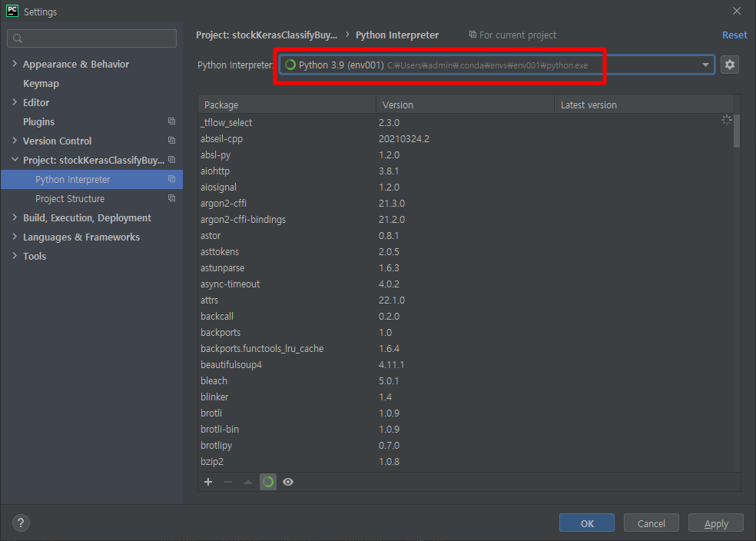This screenshot has height=541, width=756.
Task: Collapse the Project: stockKerasClassifyBuy group
Action: (x=15, y=160)
